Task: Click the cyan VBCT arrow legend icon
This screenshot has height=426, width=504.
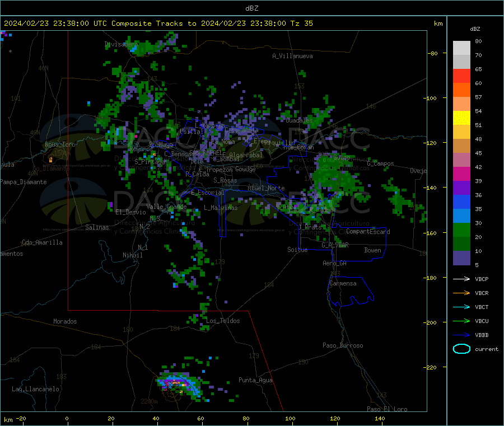Action: coord(461,307)
